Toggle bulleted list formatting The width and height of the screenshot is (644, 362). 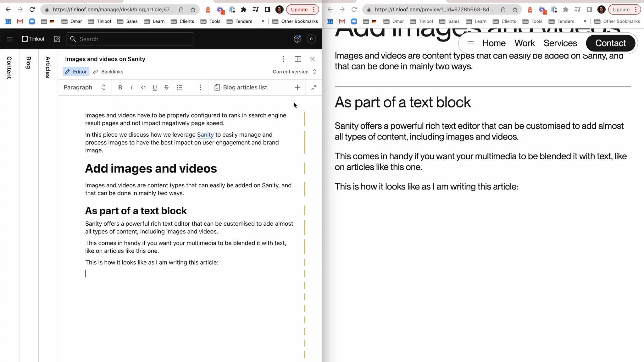point(180,87)
